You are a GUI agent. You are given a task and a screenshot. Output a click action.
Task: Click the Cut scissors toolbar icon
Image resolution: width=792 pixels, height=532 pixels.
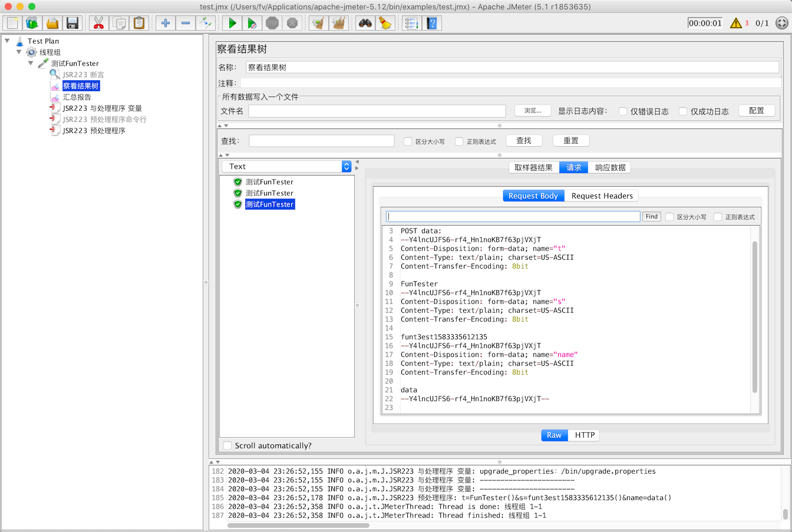tap(98, 23)
